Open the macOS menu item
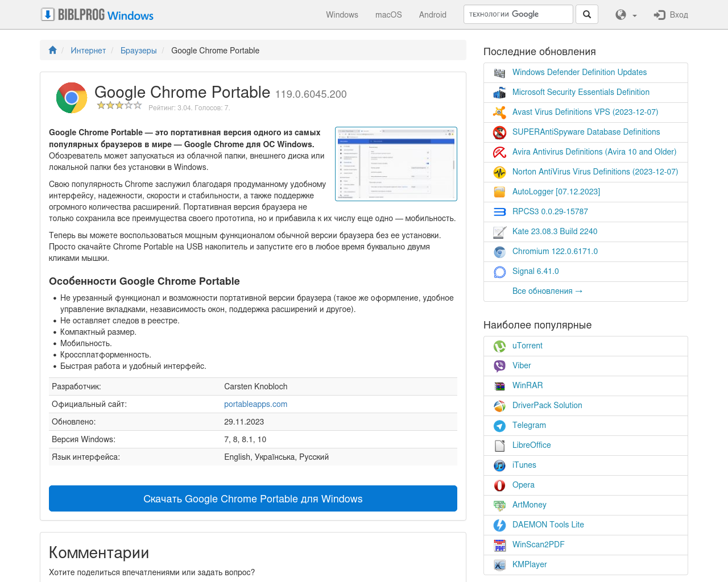This screenshot has height=582, width=728. (x=388, y=15)
